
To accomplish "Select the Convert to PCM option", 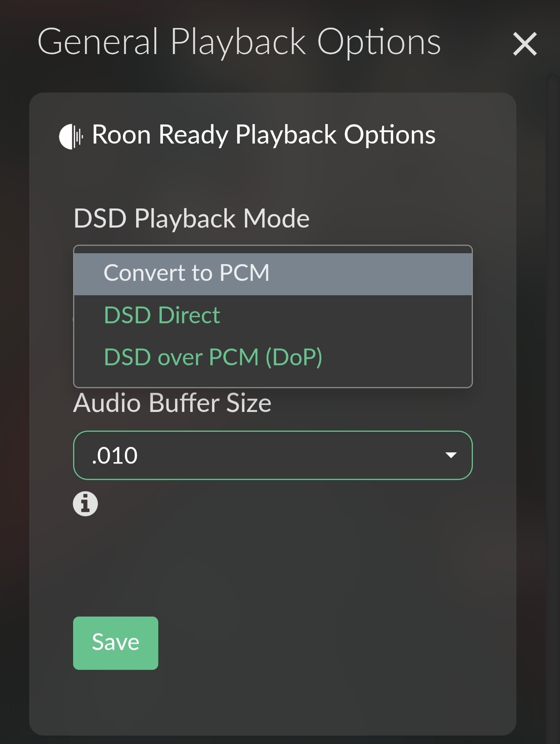I will click(273, 273).
